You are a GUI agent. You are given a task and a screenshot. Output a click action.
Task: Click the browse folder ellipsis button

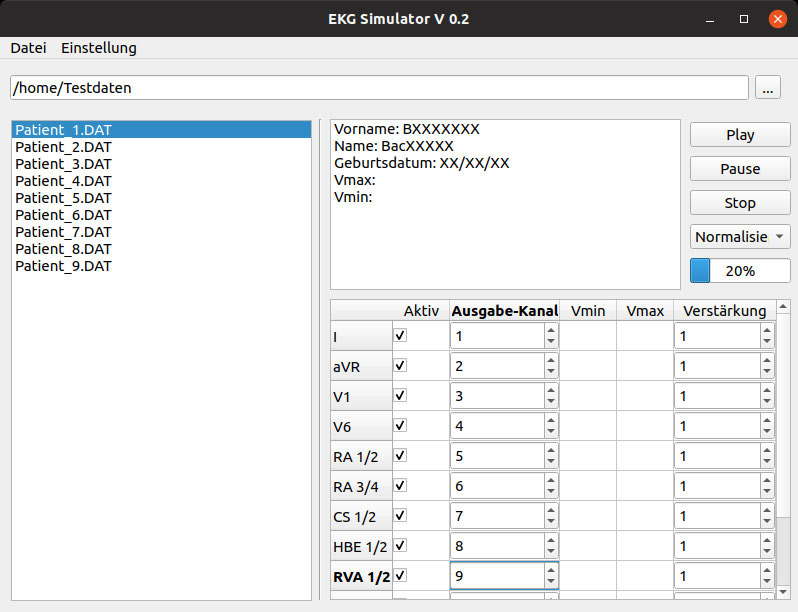768,88
